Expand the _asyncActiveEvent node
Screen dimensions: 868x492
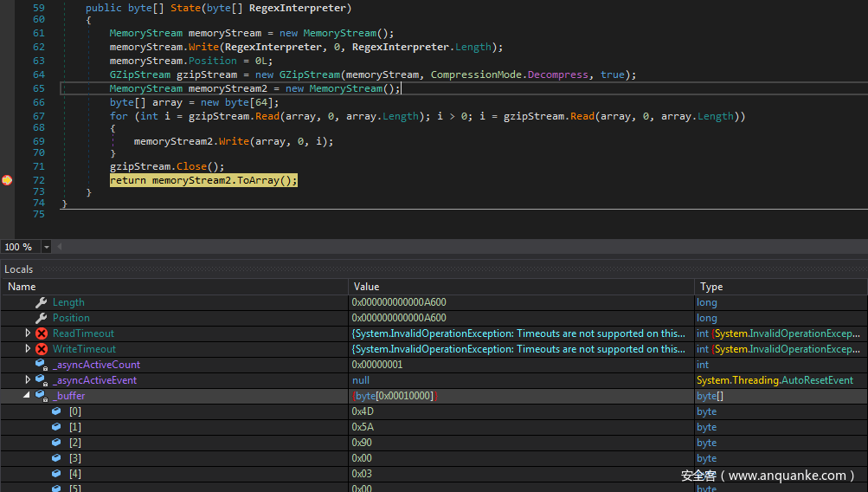coord(28,380)
